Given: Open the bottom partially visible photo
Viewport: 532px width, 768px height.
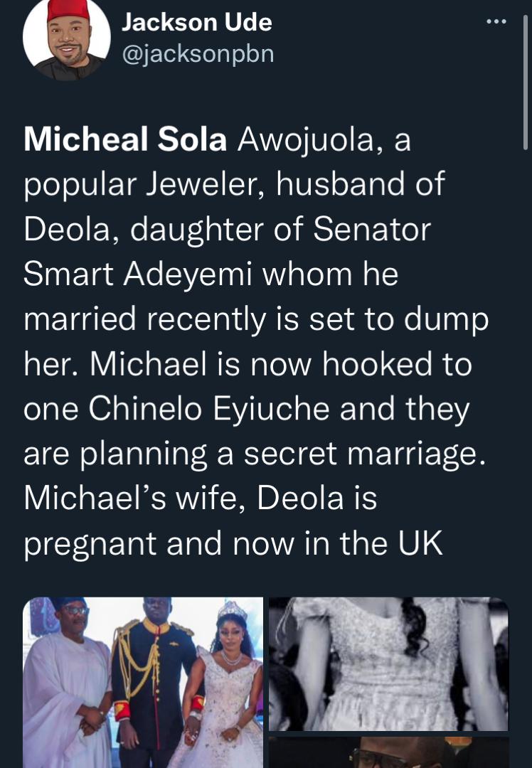Looking at the screenshot, I should pyautogui.click(x=388, y=754).
